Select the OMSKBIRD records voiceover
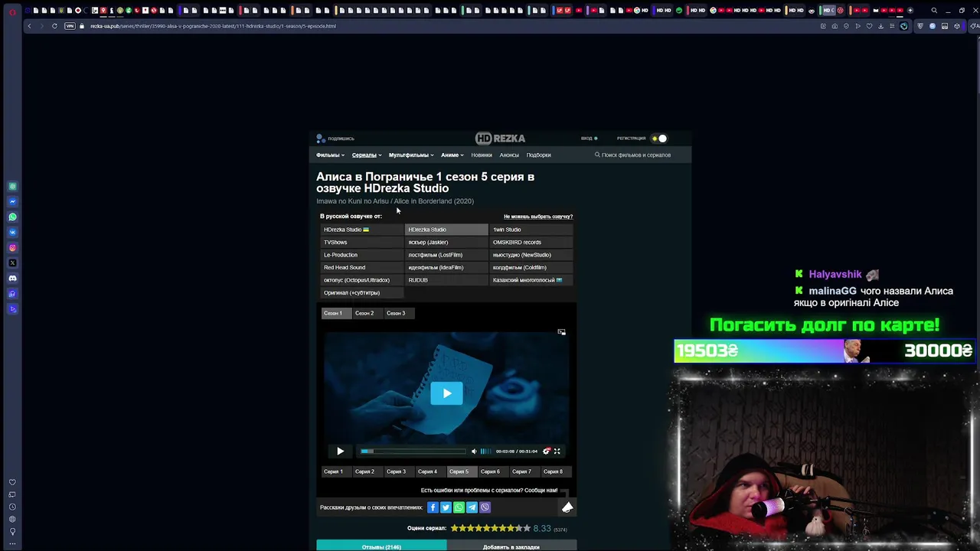 tap(531, 243)
